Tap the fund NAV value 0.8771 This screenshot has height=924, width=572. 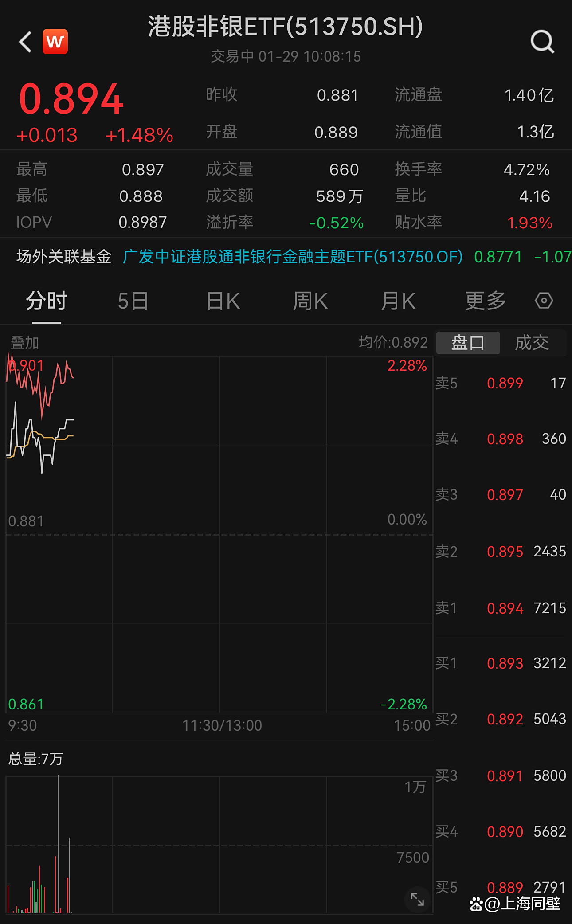point(498,257)
